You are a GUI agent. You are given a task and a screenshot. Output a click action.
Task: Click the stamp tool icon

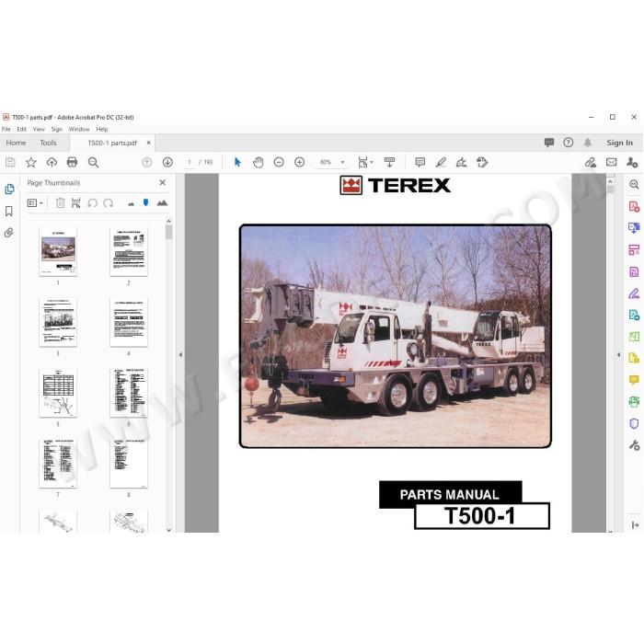(482, 162)
